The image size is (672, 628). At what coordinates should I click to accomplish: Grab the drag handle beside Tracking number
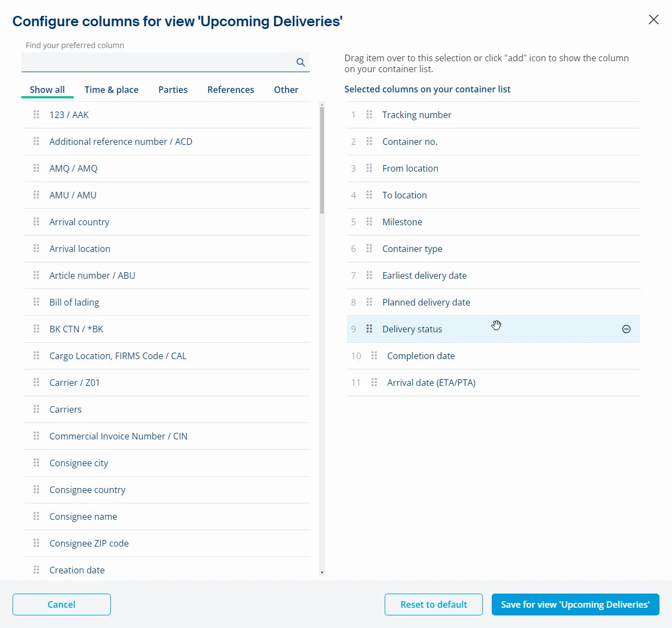(369, 115)
